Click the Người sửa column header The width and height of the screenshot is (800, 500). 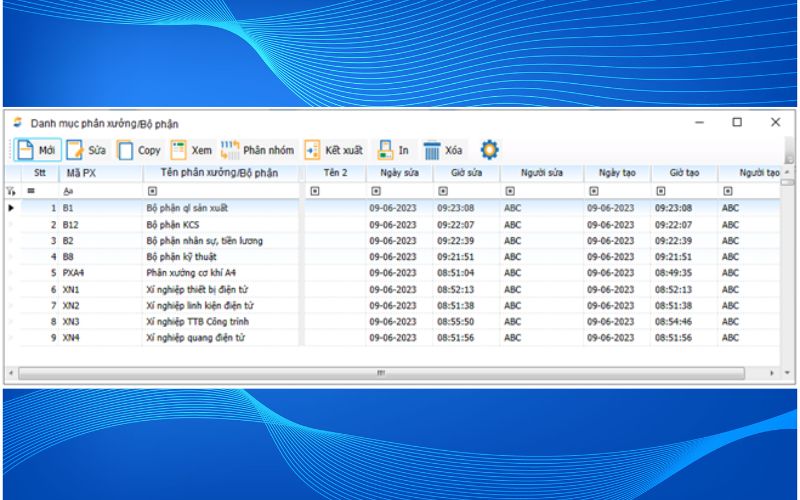[x=541, y=173]
